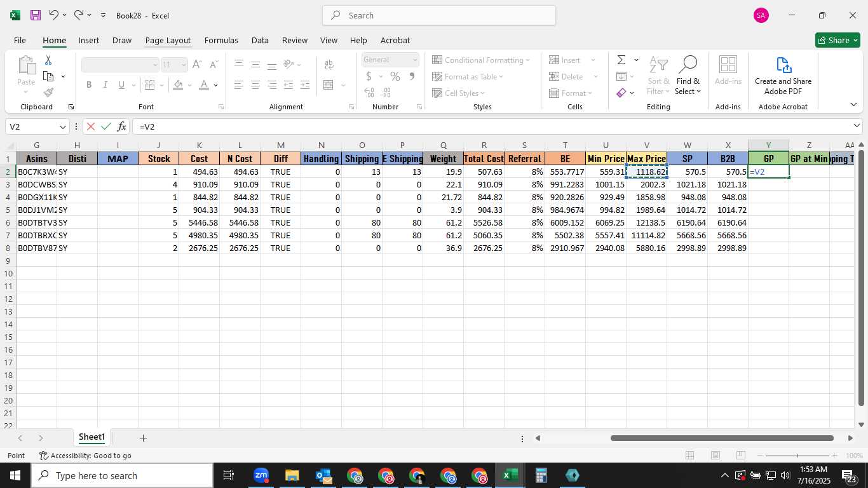Click the SA account avatar
868x488 pixels.
coord(761,15)
